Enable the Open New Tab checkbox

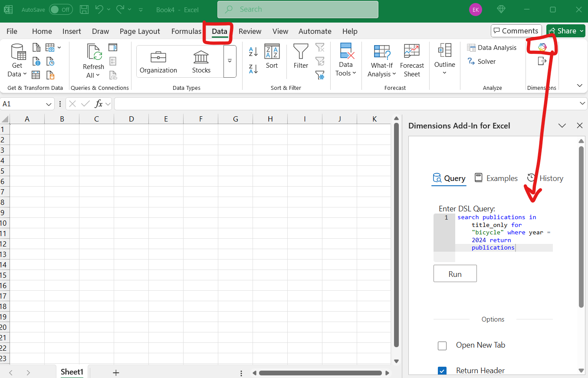tap(442, 345)
